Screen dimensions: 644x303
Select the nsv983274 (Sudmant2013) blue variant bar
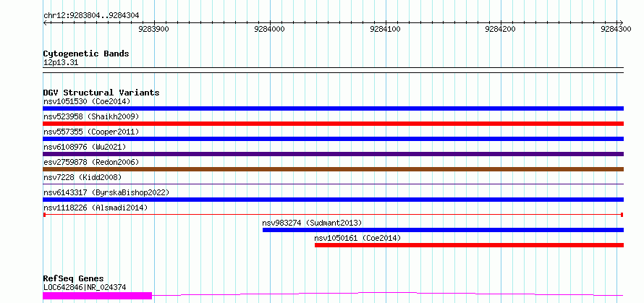pos(443,230)
